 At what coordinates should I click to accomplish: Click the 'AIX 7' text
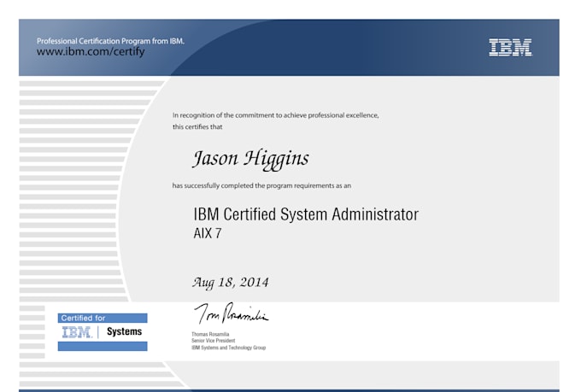pyautogui.click(x=208, y=233)
